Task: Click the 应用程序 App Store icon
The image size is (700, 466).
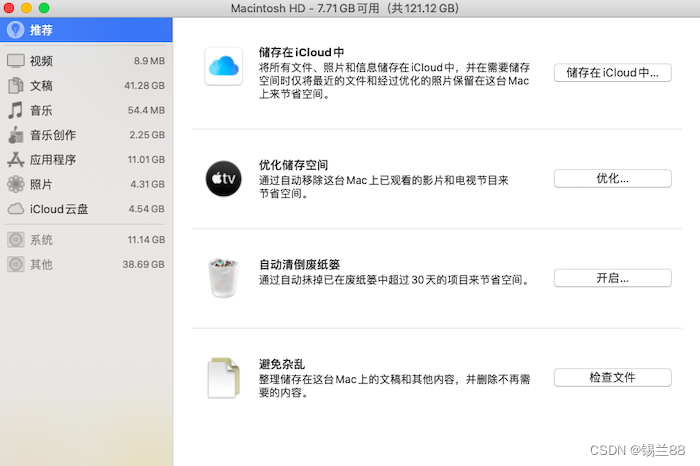Action: 16,159
